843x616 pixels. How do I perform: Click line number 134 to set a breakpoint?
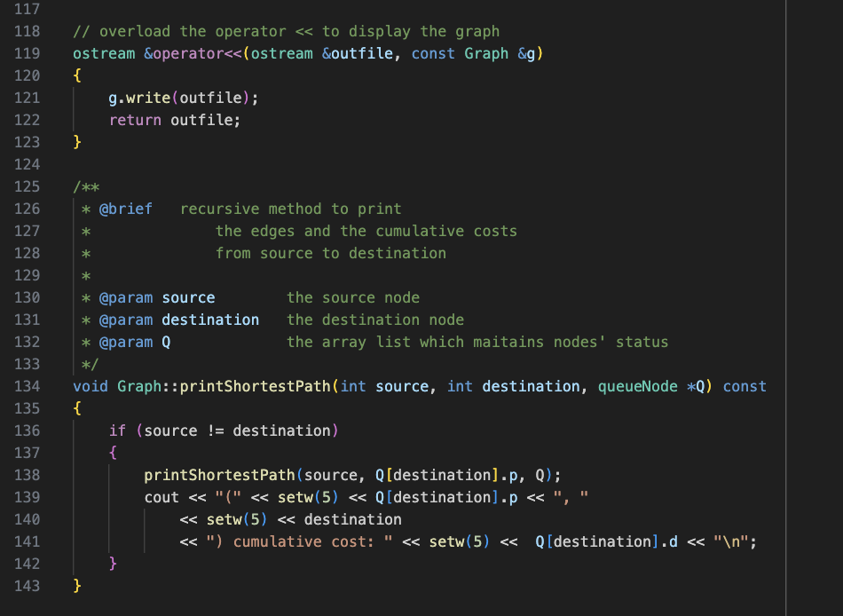point(28,386)
